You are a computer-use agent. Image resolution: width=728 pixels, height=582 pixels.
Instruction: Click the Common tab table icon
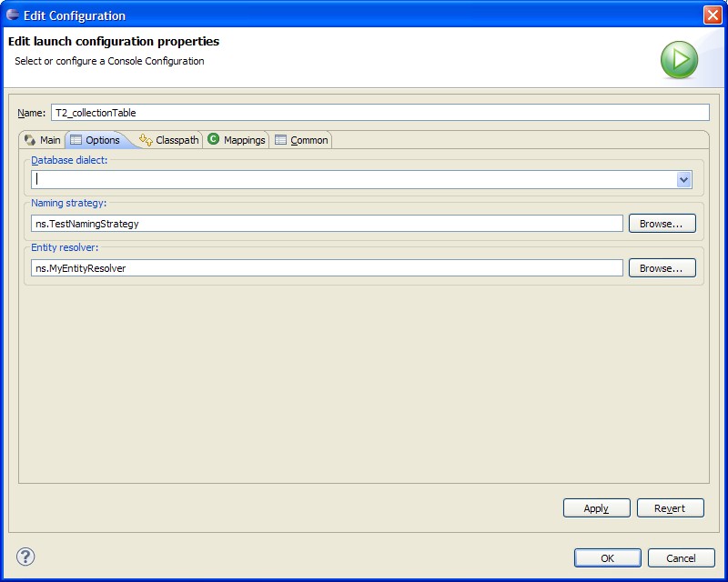coord(280,140)
